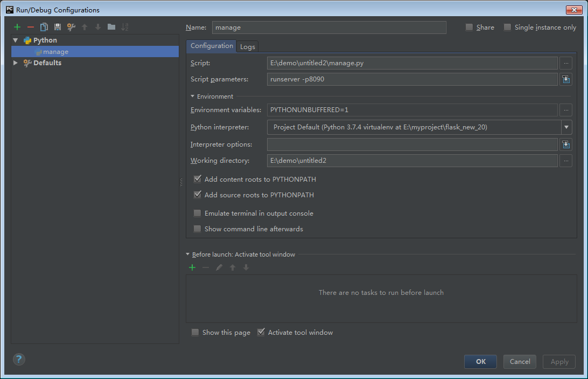Collapse the Environment section
This screenshot has width=588, height=379.
coord(193,97)
